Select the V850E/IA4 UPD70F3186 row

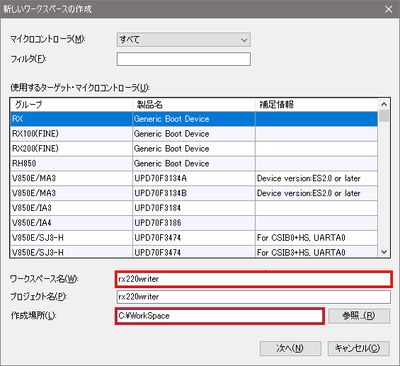pos(194,223)
